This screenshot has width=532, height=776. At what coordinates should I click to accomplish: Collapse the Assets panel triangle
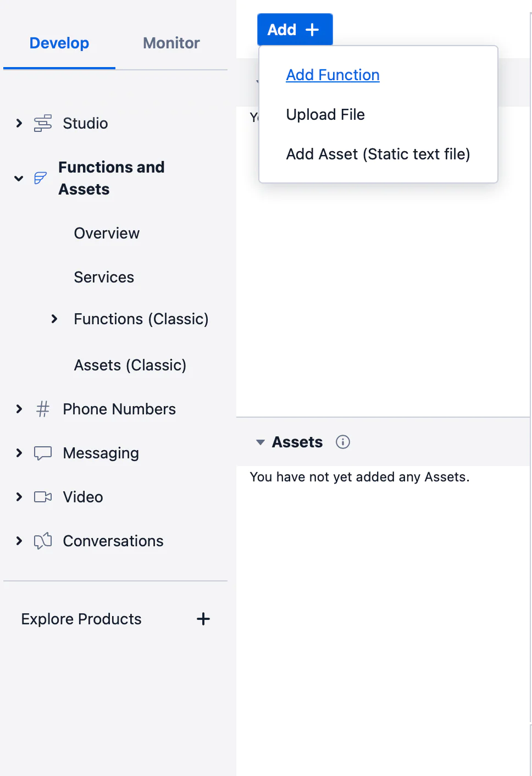(x=261, y=442)
